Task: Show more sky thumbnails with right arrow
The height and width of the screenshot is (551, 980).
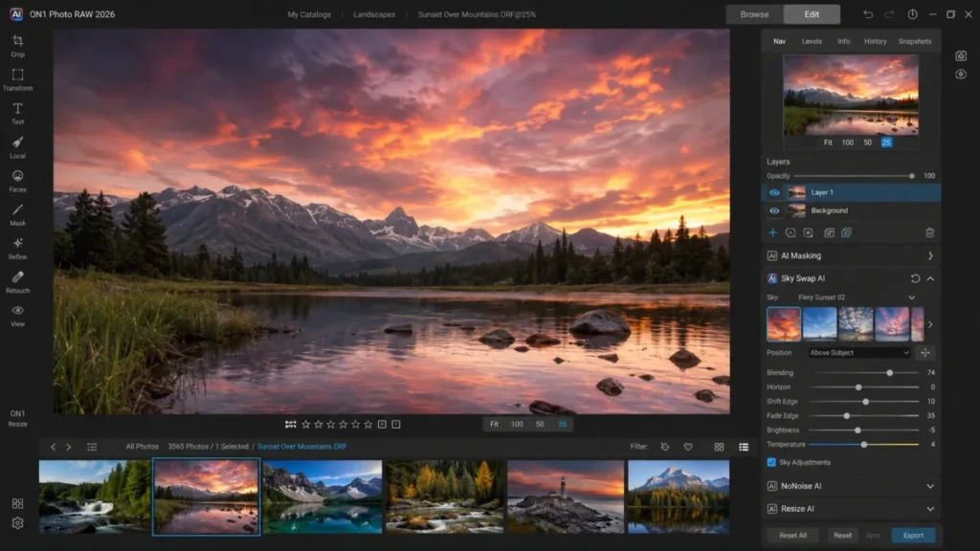Action: 930,325
